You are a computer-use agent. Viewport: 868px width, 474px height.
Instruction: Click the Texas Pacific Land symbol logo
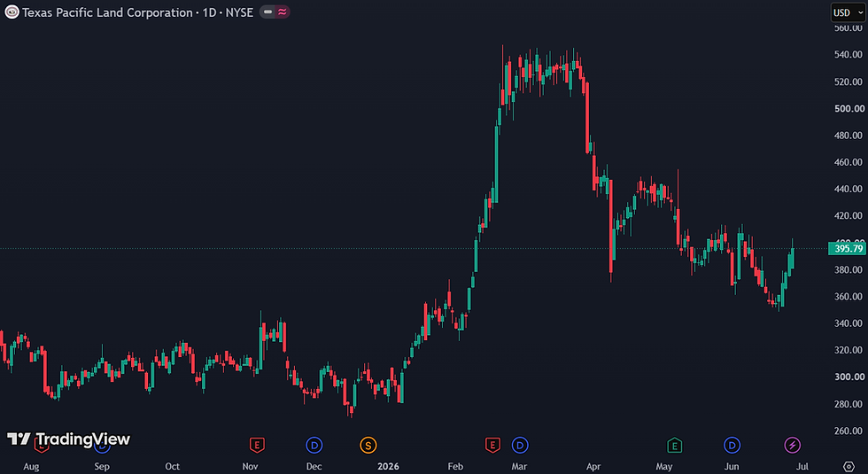12,12
